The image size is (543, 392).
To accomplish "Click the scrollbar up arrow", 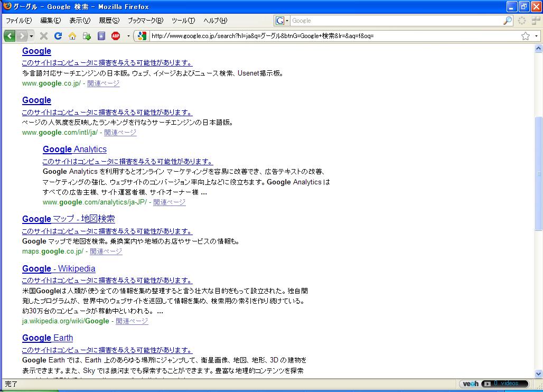I will click(538, 49).
